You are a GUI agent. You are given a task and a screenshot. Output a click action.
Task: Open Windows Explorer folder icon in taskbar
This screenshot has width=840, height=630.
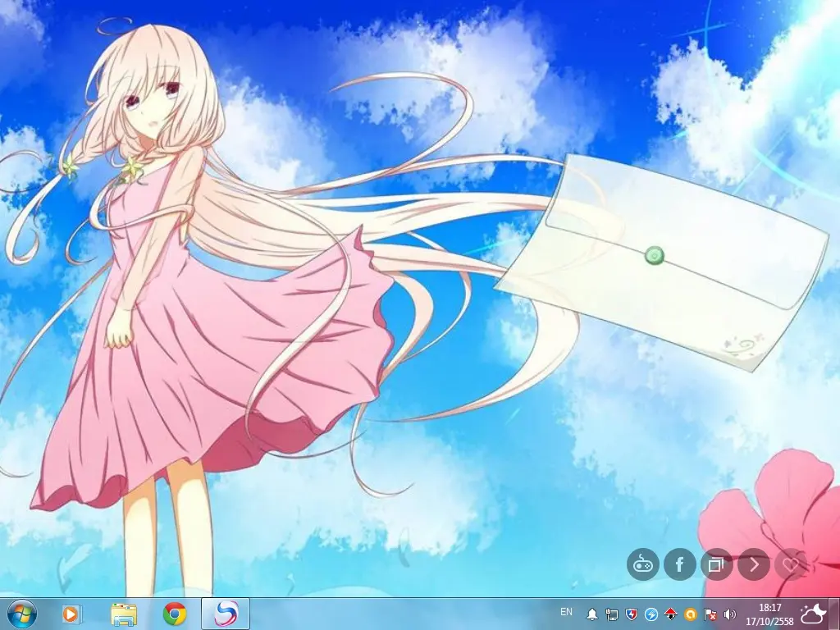tap(123, 614)
